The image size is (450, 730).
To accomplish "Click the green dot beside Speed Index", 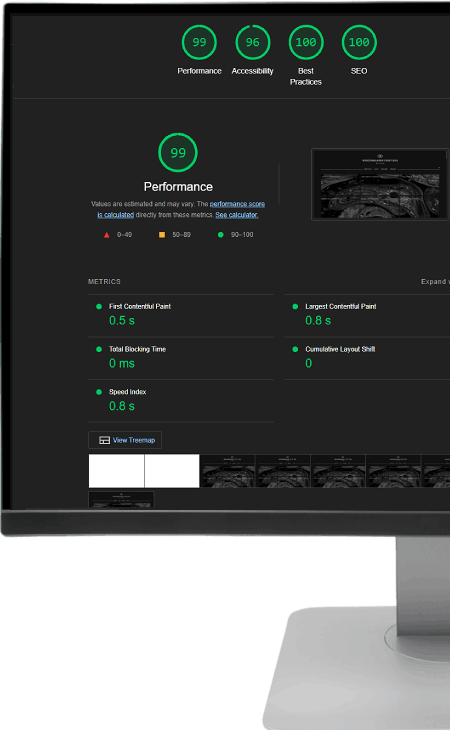I will [99, 392].
